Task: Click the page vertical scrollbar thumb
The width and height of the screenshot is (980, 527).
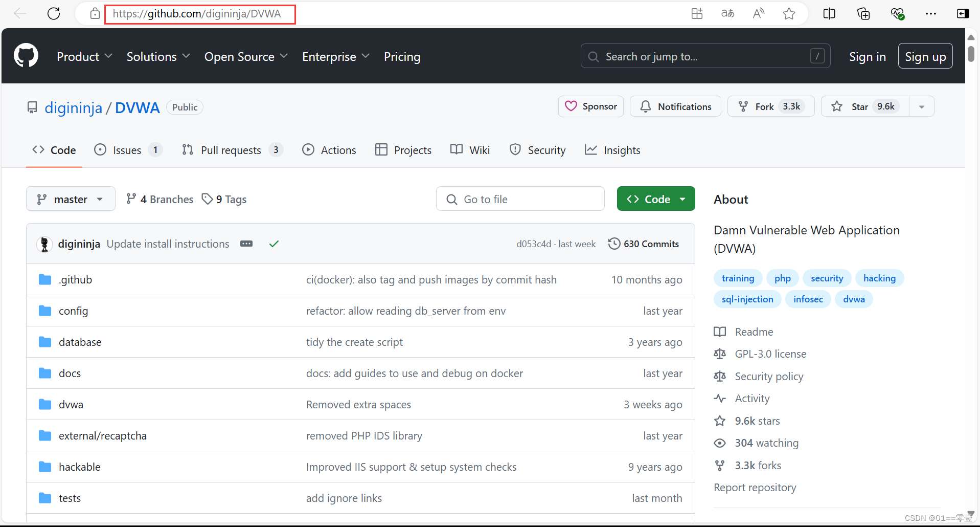Action: 971,54
